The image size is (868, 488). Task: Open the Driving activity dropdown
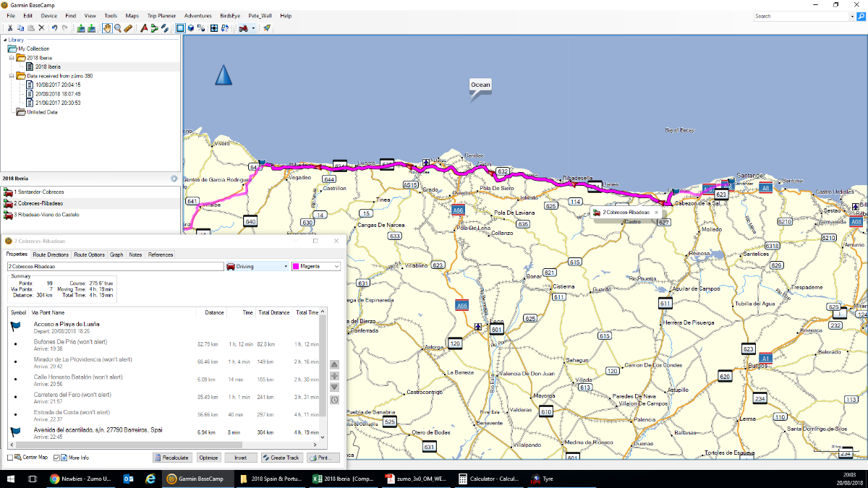(257, 267)
